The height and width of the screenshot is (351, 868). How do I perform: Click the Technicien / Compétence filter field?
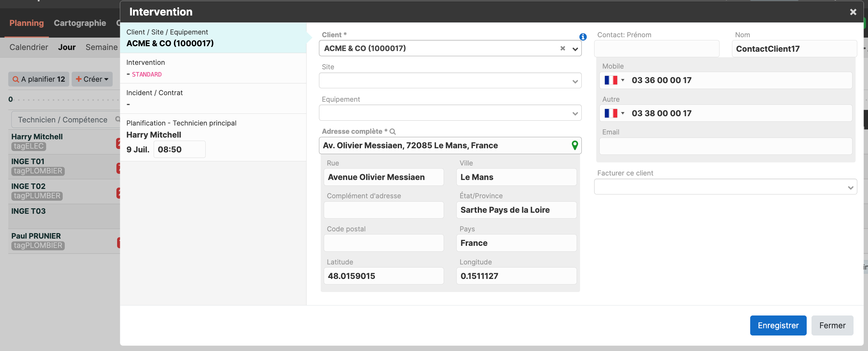click(65, 120)
